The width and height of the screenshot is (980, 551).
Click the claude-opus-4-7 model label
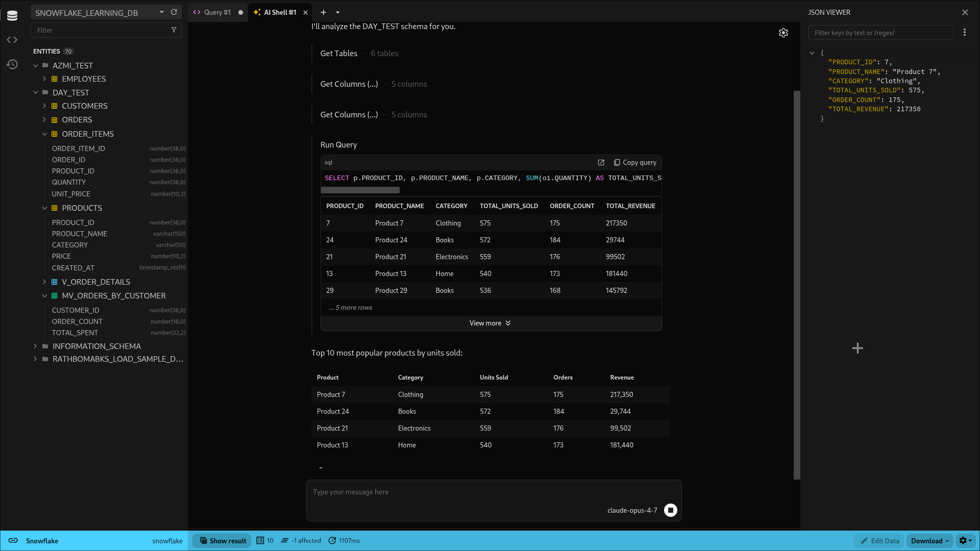(x=632, y=510)
